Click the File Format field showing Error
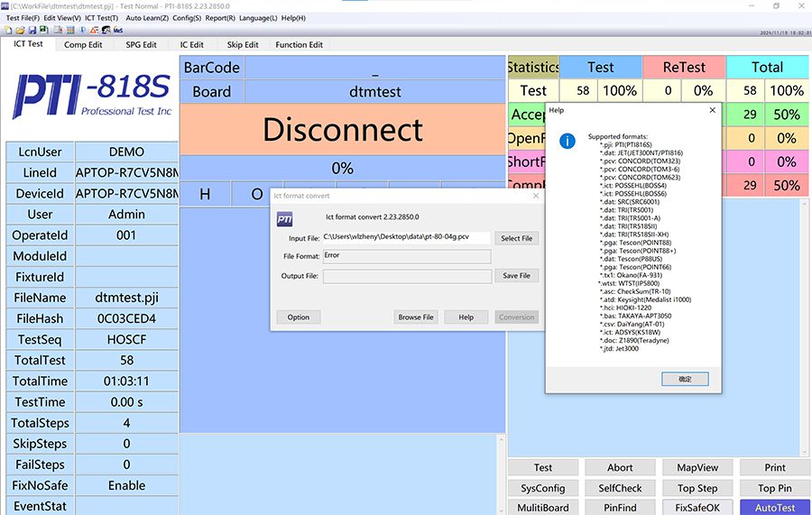Screen dimensions: 812x515 (x=407, y=256)
